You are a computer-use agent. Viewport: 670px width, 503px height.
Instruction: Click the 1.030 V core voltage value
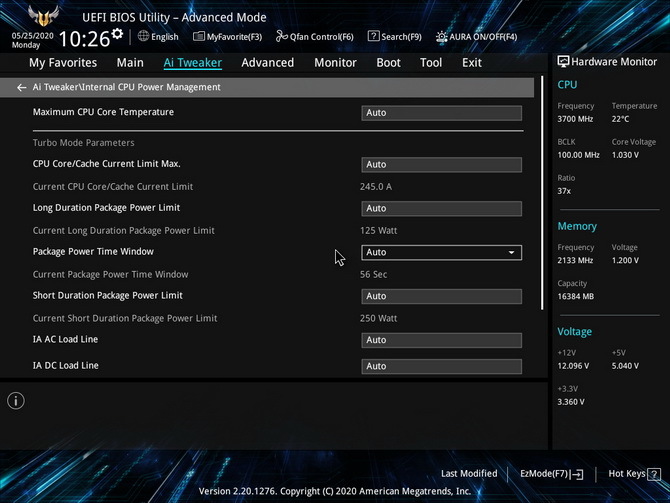[625, 155]
